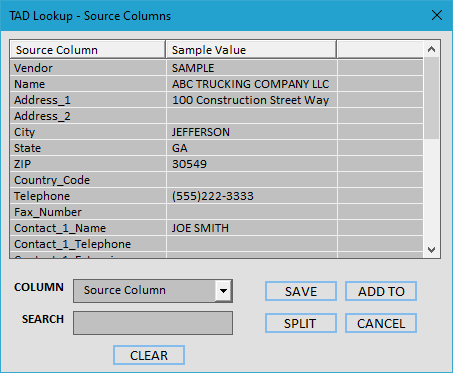Open the COLUMN dropdown arrow

(x=223, y=291)
